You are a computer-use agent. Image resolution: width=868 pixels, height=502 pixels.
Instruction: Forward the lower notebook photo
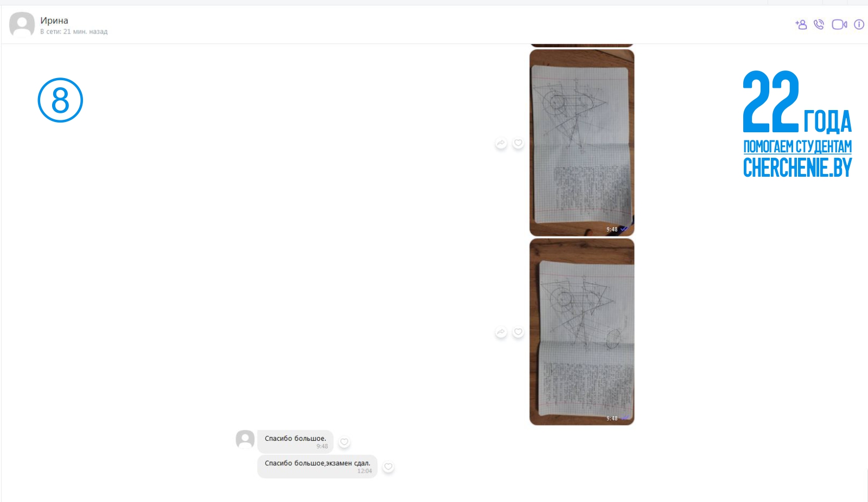pos(501,332)
